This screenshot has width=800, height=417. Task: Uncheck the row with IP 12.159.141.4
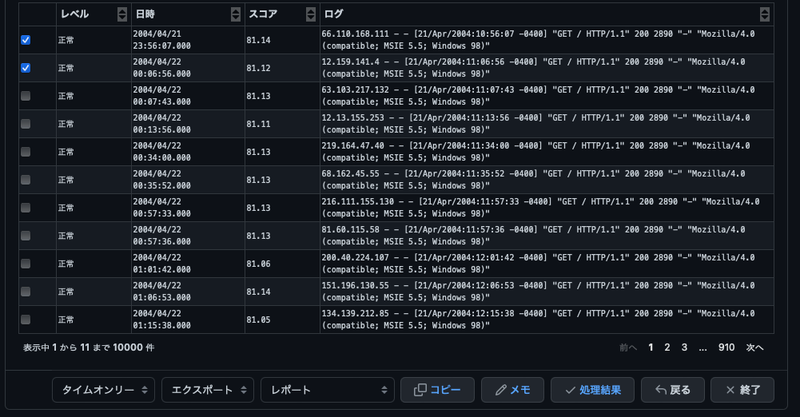pos(26,68)
